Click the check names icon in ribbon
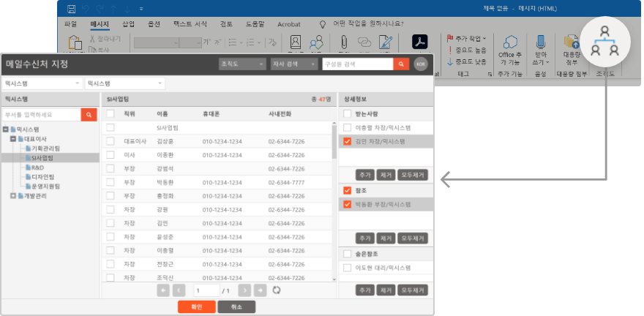Viewport: 644px width, 316px height. pos(316,42)
